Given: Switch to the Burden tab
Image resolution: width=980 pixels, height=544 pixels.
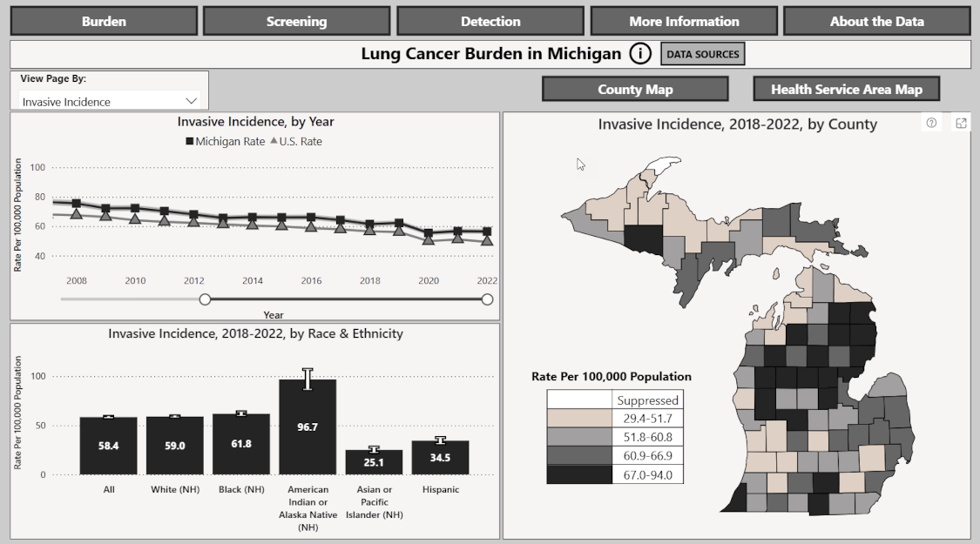Looking at the screenshot, I should tap(104, 21).
